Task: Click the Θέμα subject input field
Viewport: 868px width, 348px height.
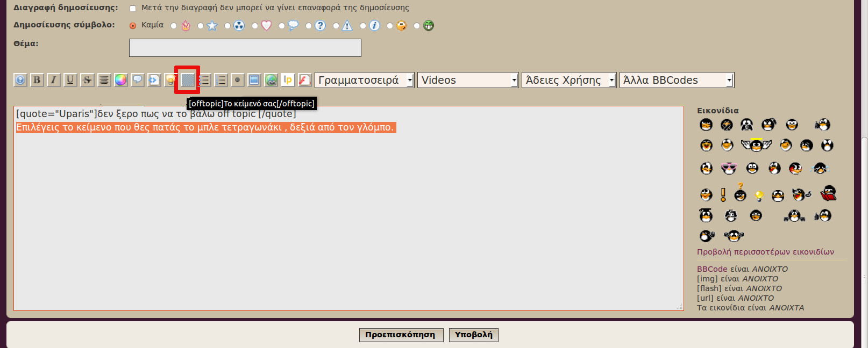Action: 245,48
